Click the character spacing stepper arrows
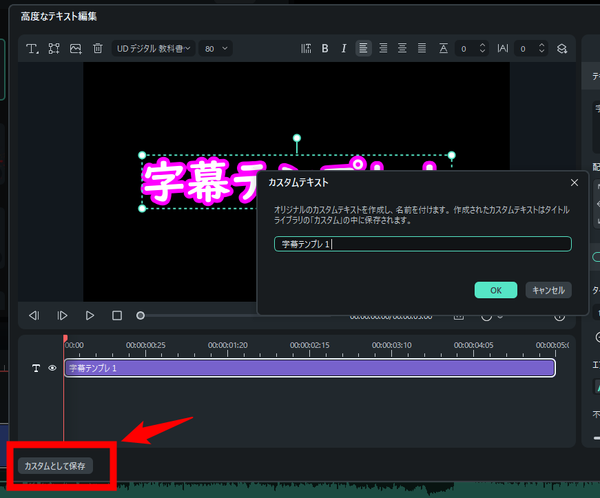This screenshot has width=600, height=498. coord(541,48)
